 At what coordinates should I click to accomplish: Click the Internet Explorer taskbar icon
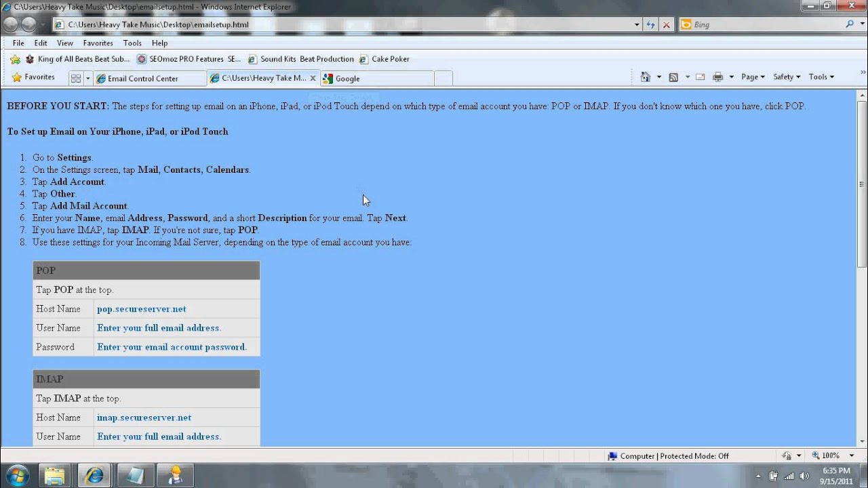coord(96,475)
